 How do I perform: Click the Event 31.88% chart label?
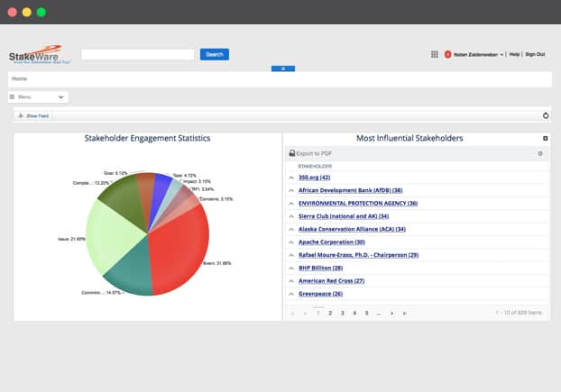point(217,263)
